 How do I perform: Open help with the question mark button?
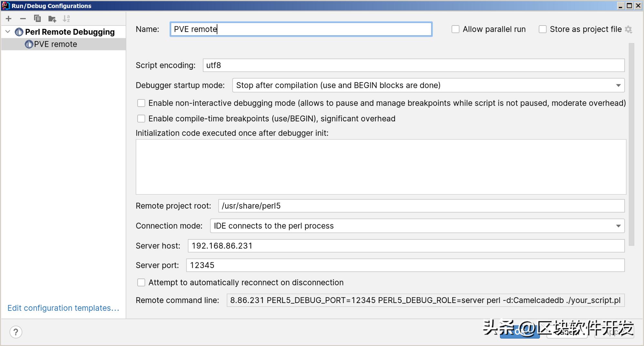tap(16, 332)
